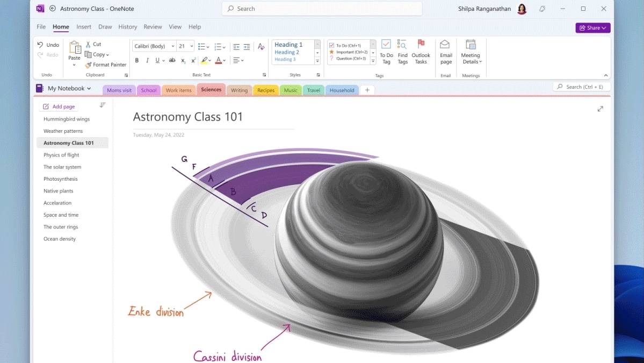Image resolution: width=644 pixels, height=363 pixels.
Task: Toggle bold formatting
Action: tap(136, 60)
